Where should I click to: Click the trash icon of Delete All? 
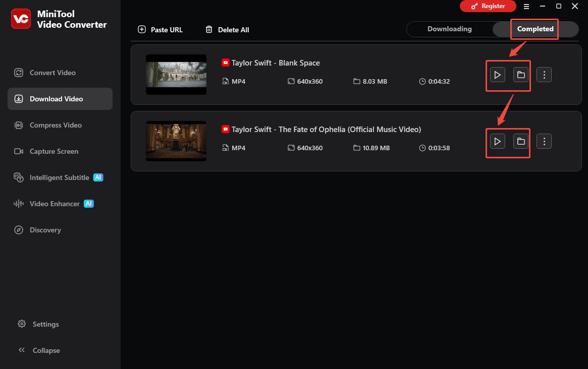[x=209, y=29]
